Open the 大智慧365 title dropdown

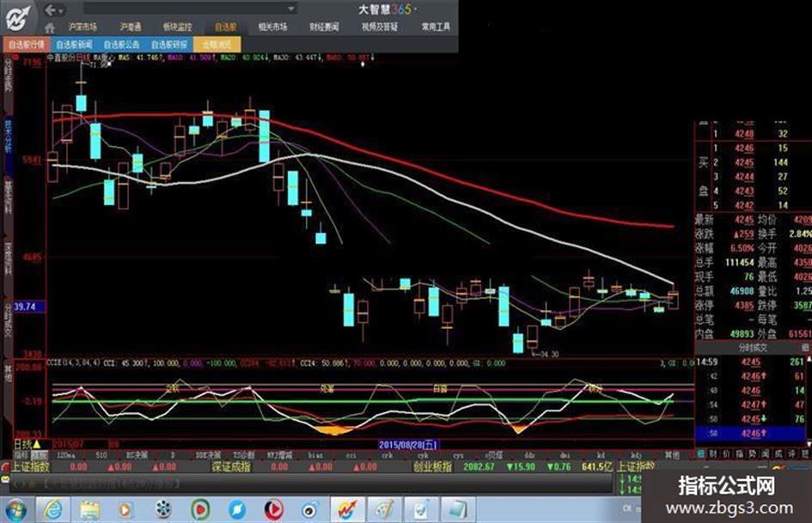tap(416, 9)
